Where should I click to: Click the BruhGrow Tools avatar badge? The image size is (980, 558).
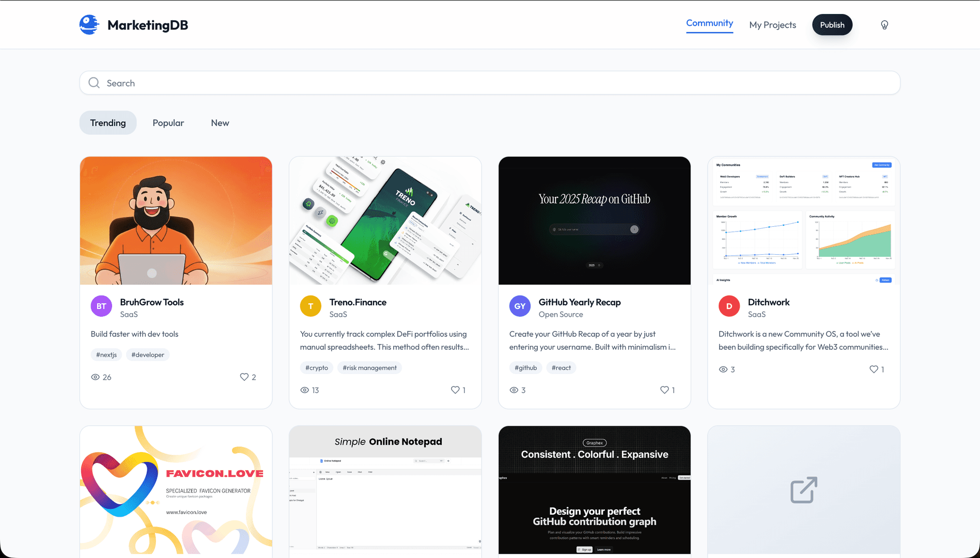(x=101, y=306)
